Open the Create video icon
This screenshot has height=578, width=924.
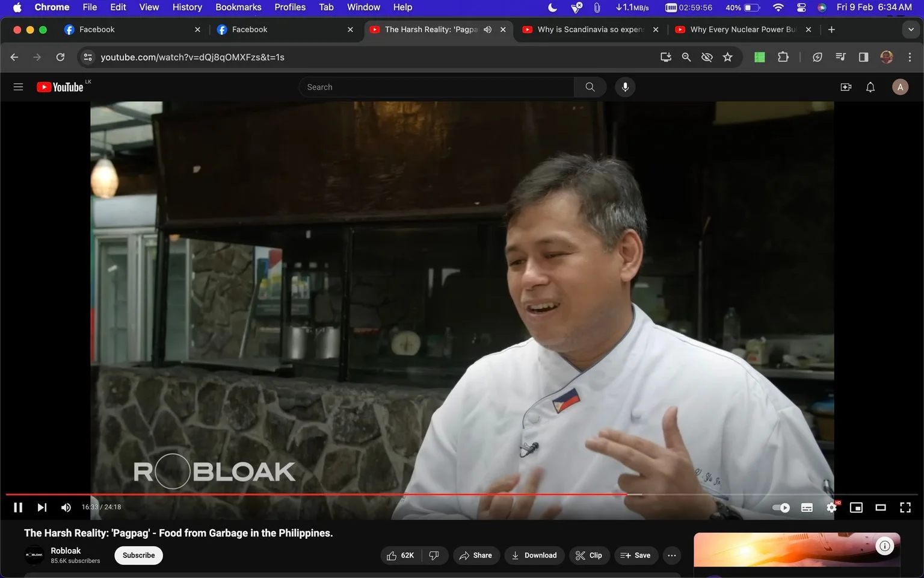pyautogui.click(x=846, y=87)
